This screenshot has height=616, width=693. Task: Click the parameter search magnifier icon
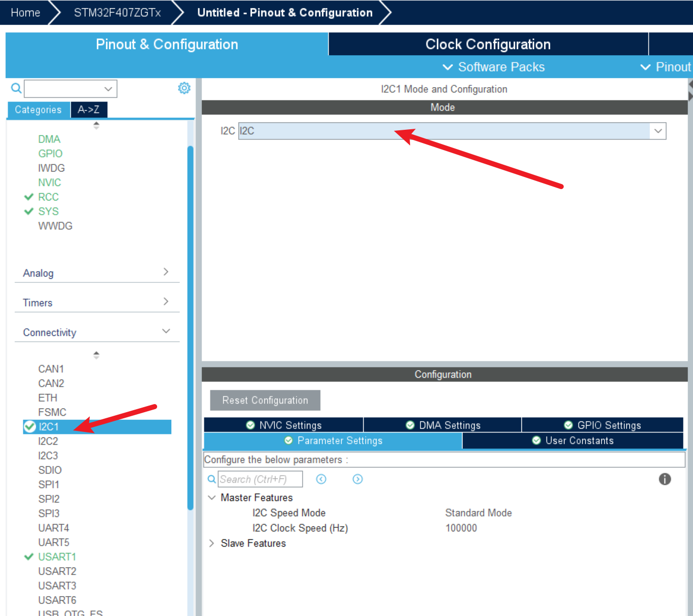pyautogui.click(x=212, y=479)
